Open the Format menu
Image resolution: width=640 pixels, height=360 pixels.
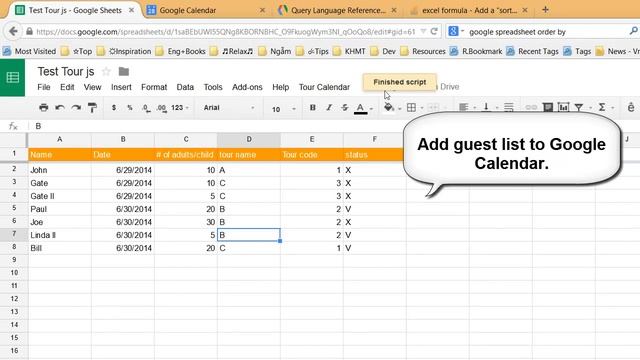(154, 87)
